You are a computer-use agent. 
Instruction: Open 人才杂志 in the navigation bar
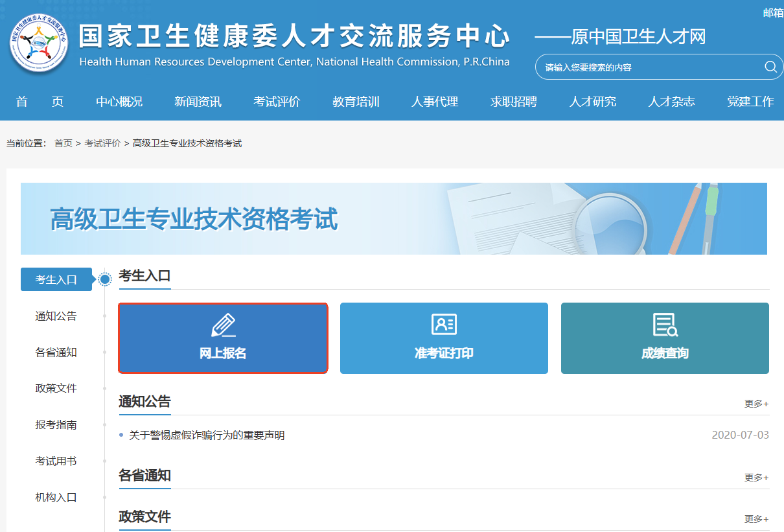(671, 102)
